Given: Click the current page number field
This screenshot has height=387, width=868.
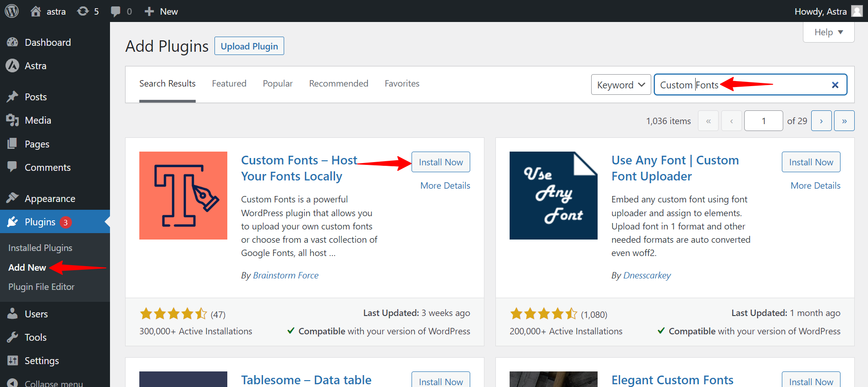Looking at the screenshot, I should coord(764,121).
